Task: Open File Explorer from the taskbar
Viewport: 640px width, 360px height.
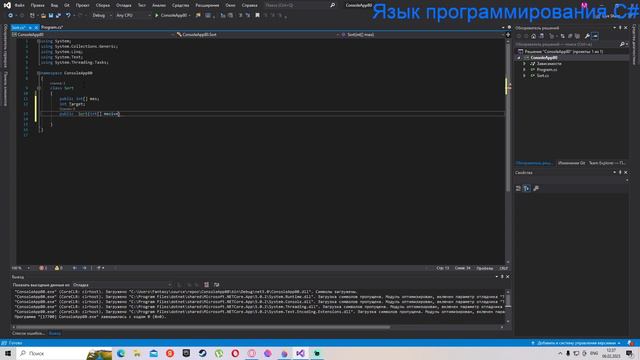Action: tap(137, 353)
